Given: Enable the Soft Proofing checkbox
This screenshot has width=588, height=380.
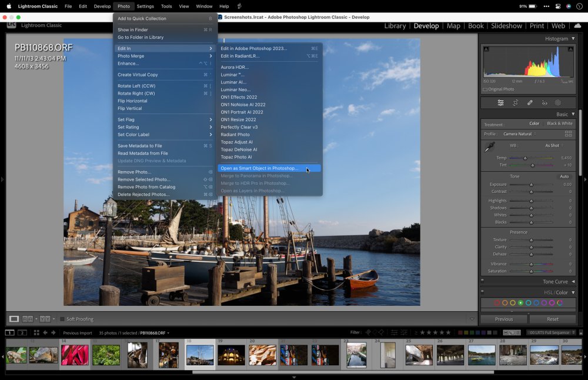Looking at the screenshot, I should pyautogui.click(x=62, y=319).
